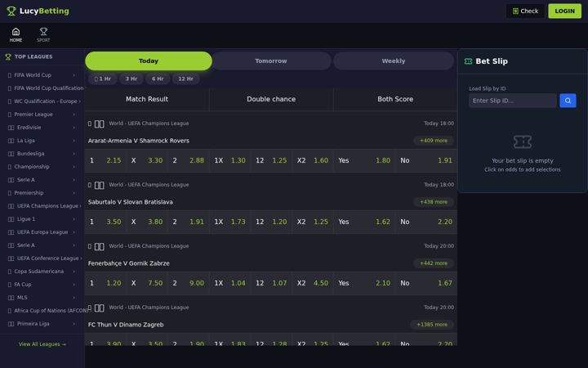Expand Premier League in Top Leagues

(42, 114)
